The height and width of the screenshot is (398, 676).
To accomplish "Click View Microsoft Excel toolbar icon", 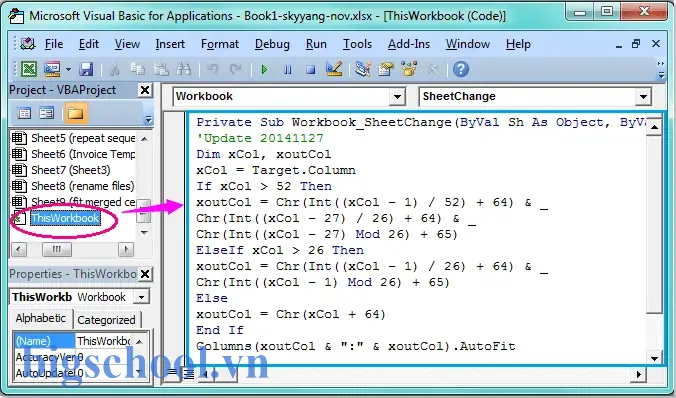I will click(x=29, y=69).
